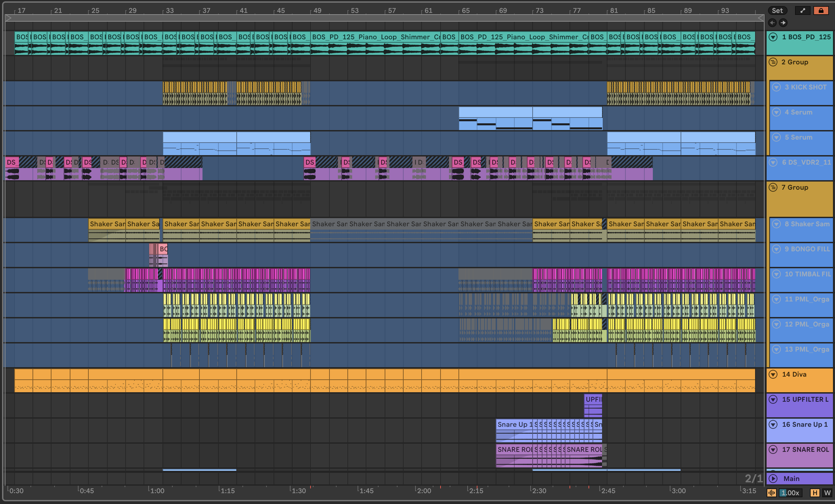Viewport: 835px width, 504px height.
Task: Fold the 16 Snare Up 1 track
Action: click(773, 424)
